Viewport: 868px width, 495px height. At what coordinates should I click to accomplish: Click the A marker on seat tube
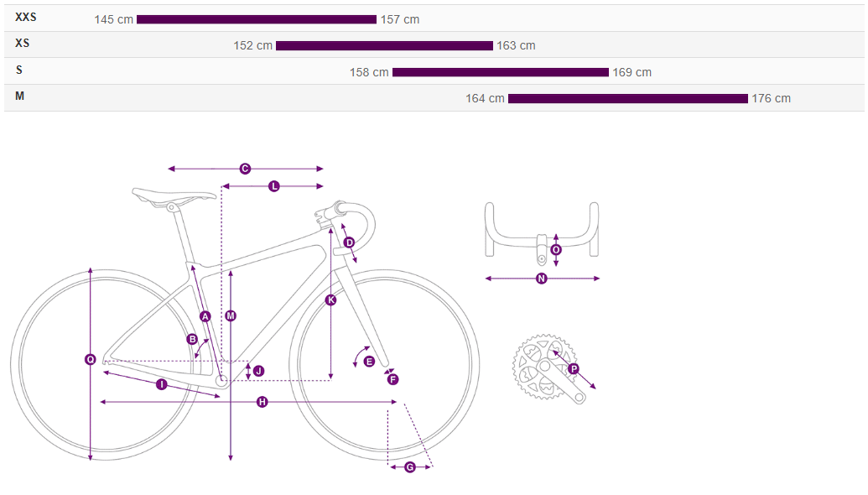205,315
